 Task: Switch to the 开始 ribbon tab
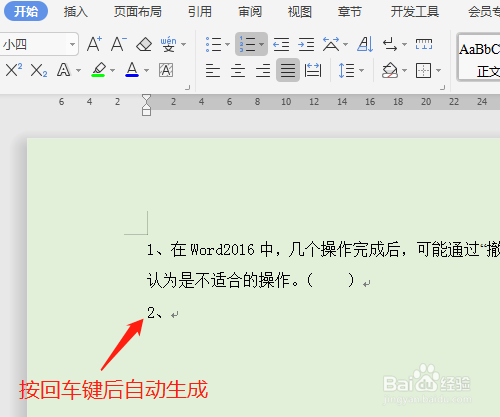coord(26,12)
